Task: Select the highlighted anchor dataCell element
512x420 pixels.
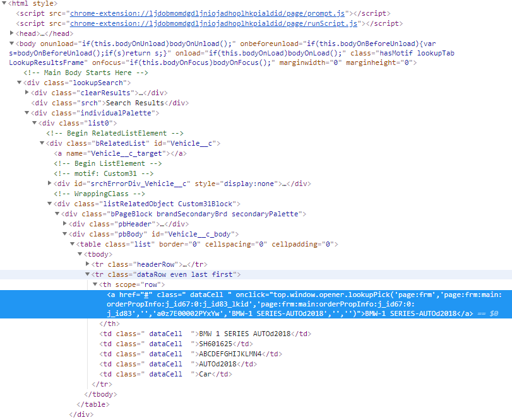Action: [x=256, y=304]
